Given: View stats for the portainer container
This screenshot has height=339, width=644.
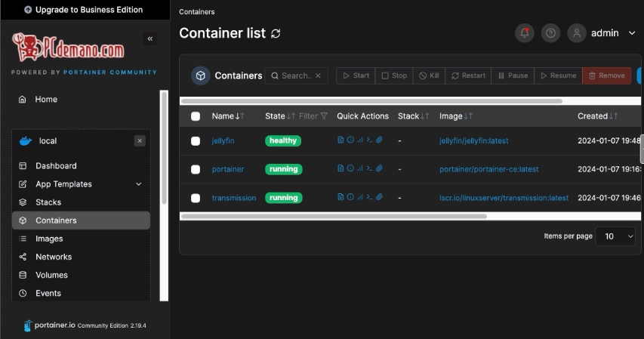Looking at the screenshot, I should [x=360, y=168].
